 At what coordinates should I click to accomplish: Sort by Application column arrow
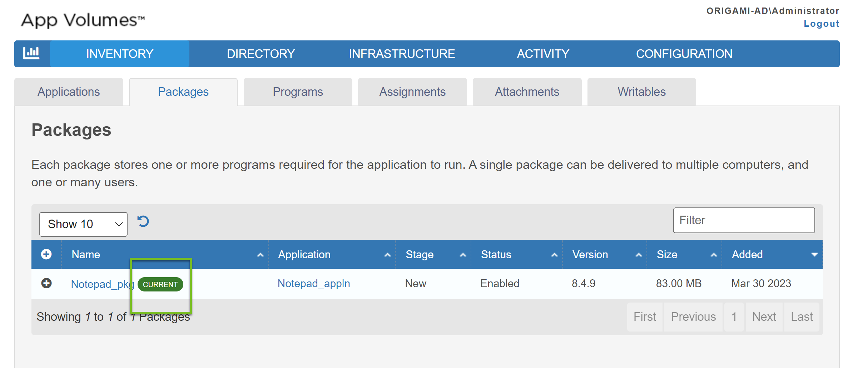pos(387,255)
